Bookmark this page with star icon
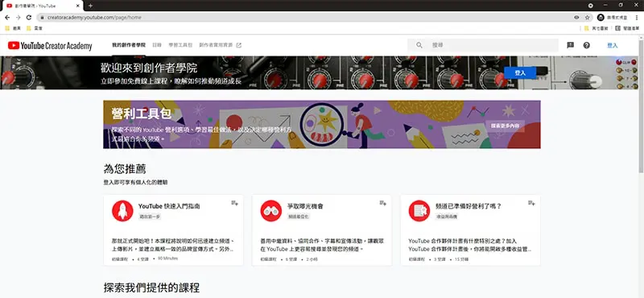Image resolution: width=644 pixels, height=298 pixels. click(588, 17)
